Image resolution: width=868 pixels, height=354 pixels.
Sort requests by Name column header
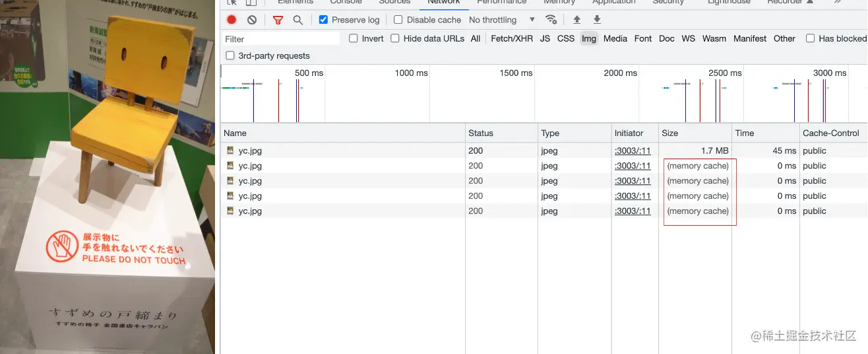tap(343, 133)
